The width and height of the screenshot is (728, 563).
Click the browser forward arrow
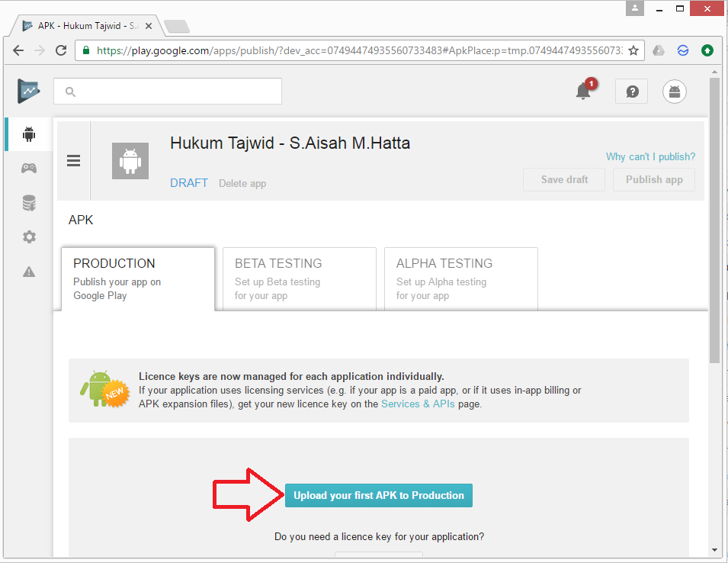point(40,50)
